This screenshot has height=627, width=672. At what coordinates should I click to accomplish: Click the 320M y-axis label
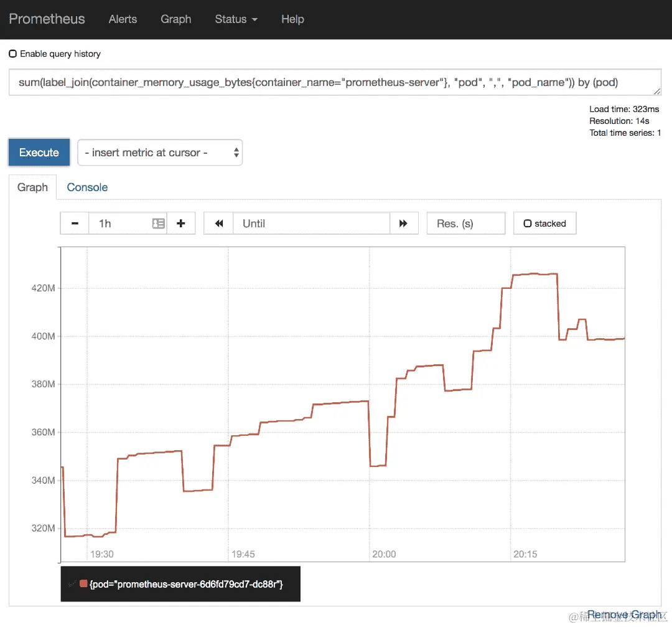[x=43, y=529]
